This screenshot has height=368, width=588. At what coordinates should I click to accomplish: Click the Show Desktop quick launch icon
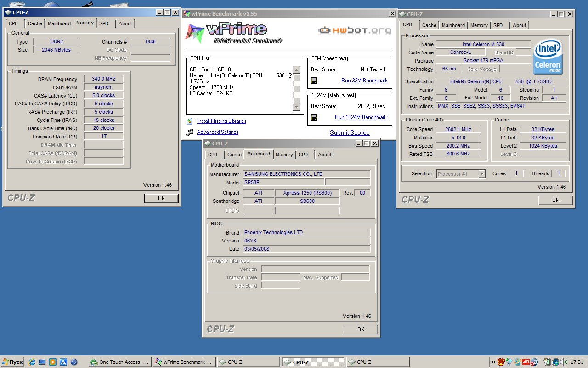coord(42,362)
